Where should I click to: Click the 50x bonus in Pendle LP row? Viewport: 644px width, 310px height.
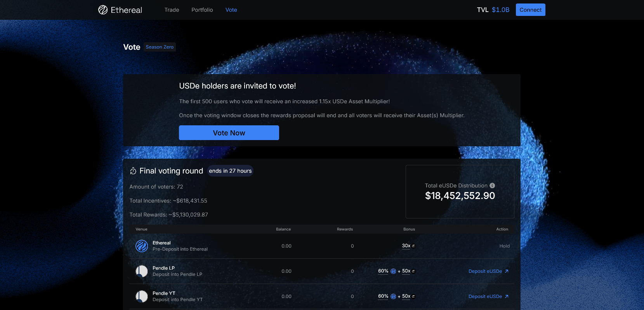[x=406, y=271]
